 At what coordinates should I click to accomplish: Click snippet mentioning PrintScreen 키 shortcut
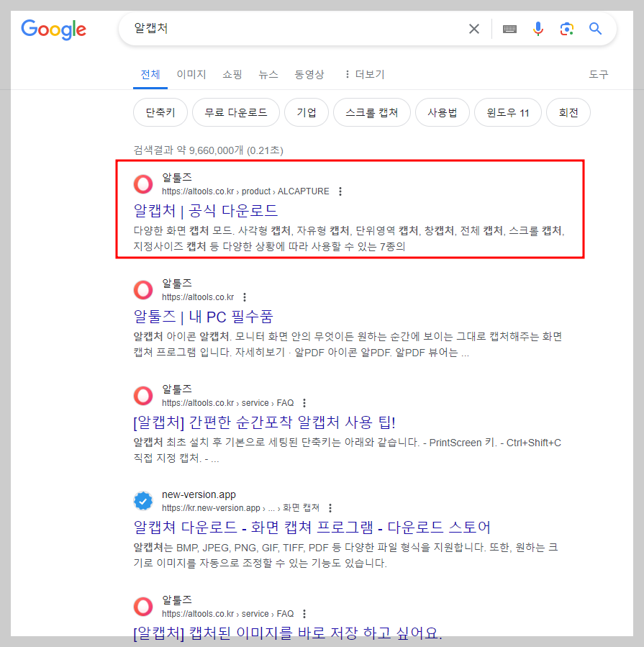point(348,451)
